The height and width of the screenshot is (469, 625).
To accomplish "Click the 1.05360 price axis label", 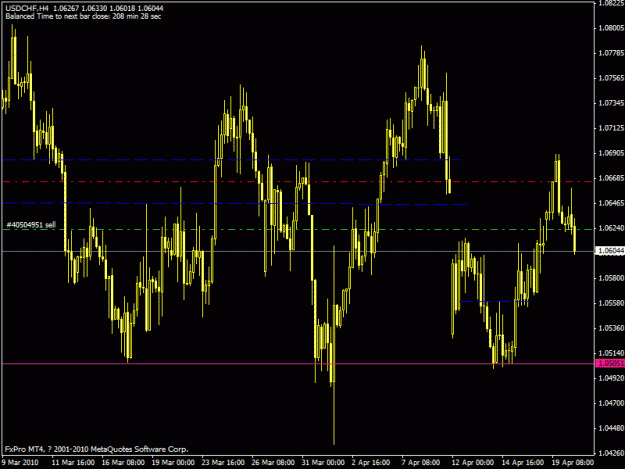I will coord(611,328).
